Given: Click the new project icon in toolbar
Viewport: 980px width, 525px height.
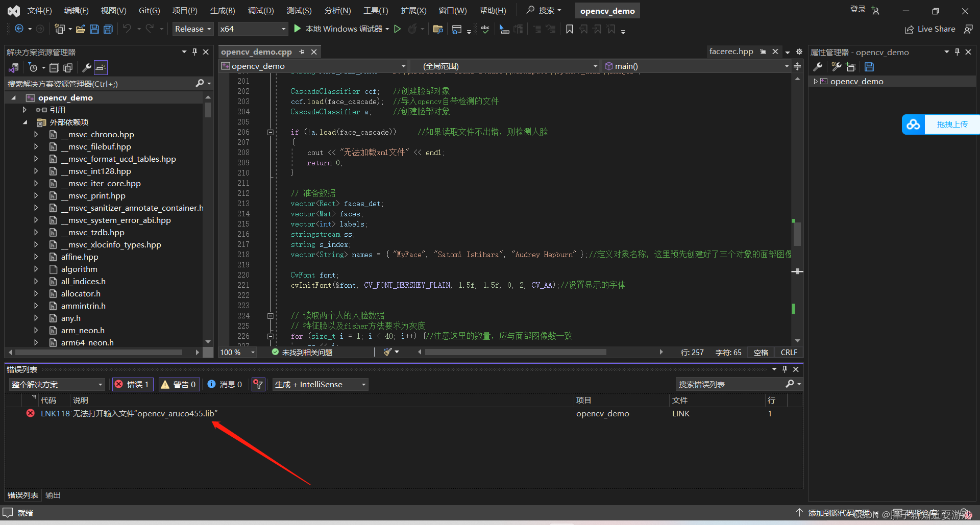Looking at the screenshot, I should tap(60, 29).
